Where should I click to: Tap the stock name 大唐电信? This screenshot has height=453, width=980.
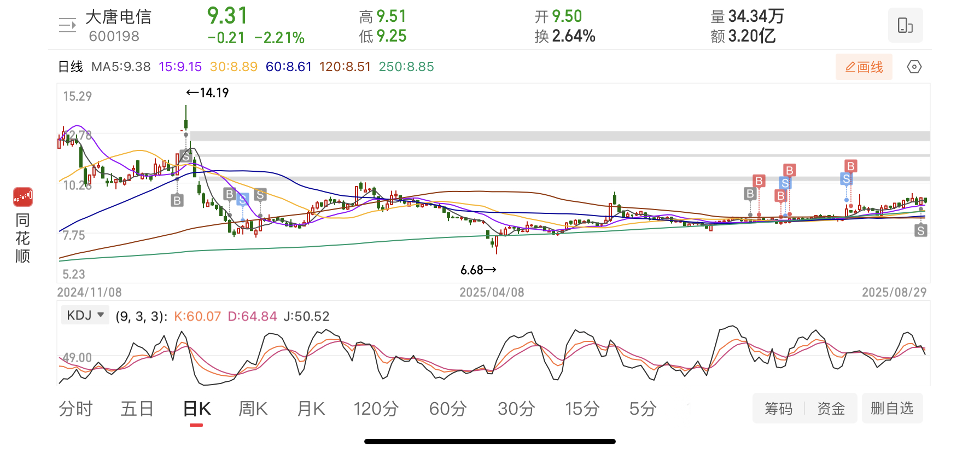tap(118, 17)
